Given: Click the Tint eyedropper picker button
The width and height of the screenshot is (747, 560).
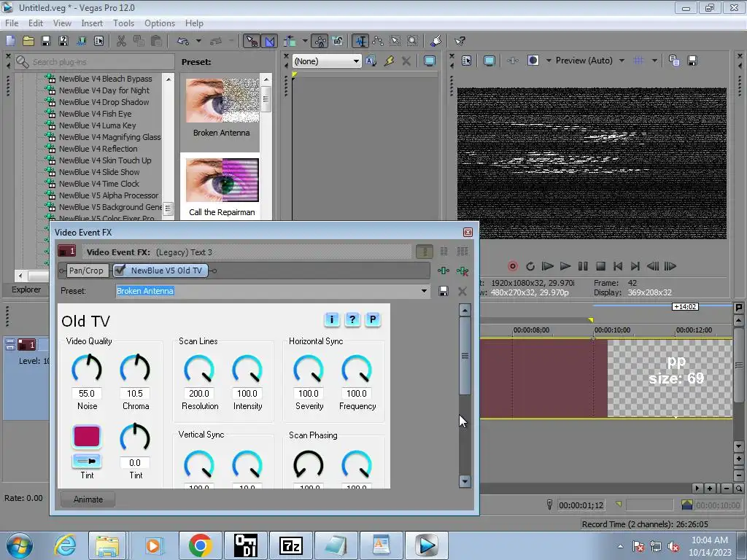Looking at the screenshot, I should point(87,461).
